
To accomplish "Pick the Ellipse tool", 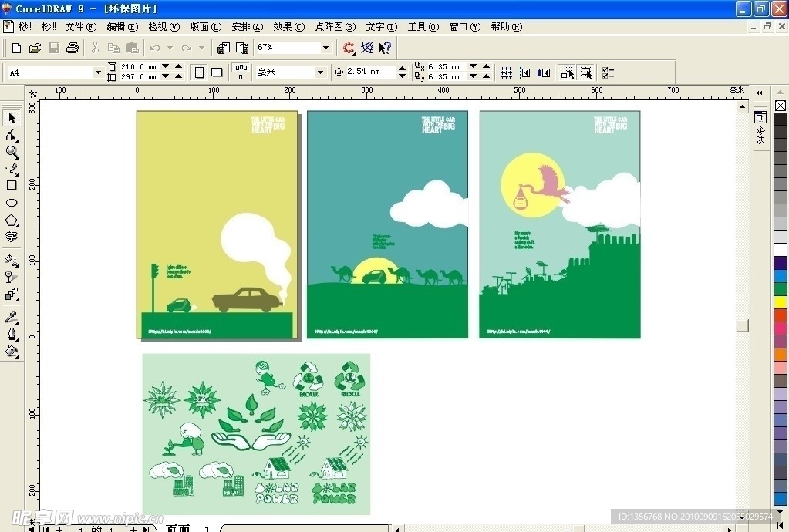I will click(x=12, y=203).
